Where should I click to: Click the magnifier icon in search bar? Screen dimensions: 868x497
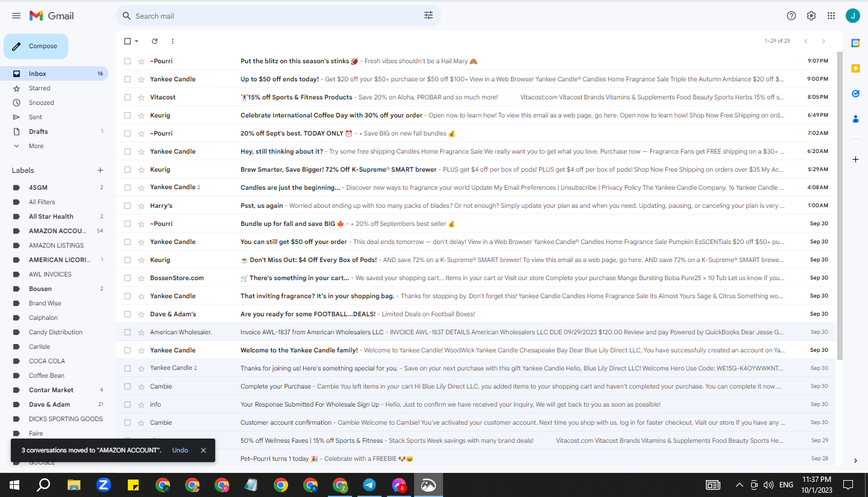[x=127, y=16]
